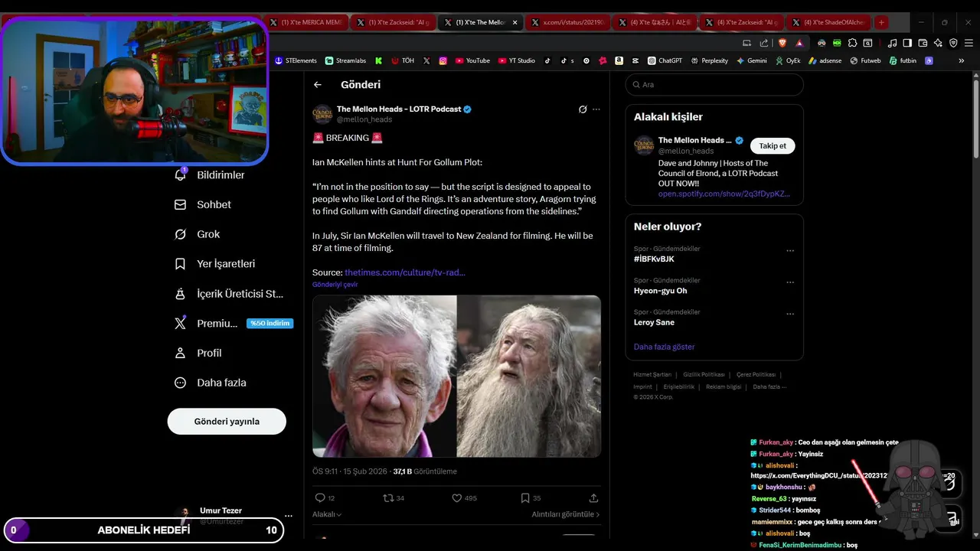Switch to x.com/i/status tab
Viewport: 980px width, 551px height.
tap(568, 22)
